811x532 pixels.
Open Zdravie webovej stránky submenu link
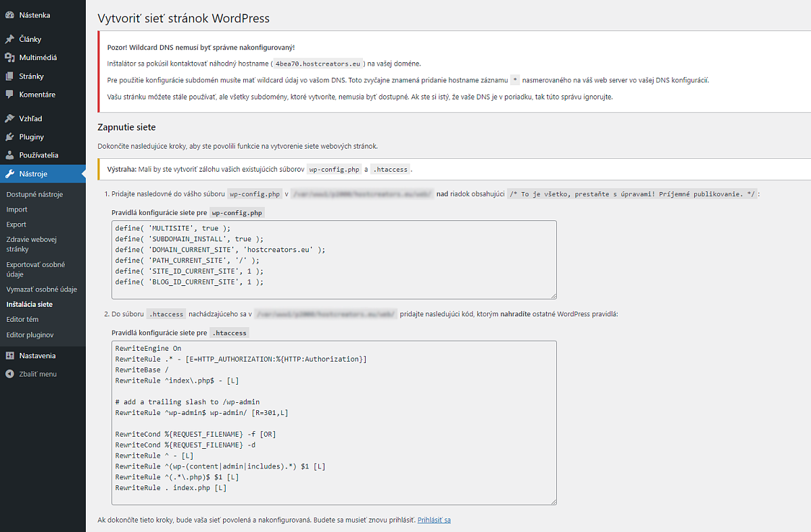pos(31,244)
